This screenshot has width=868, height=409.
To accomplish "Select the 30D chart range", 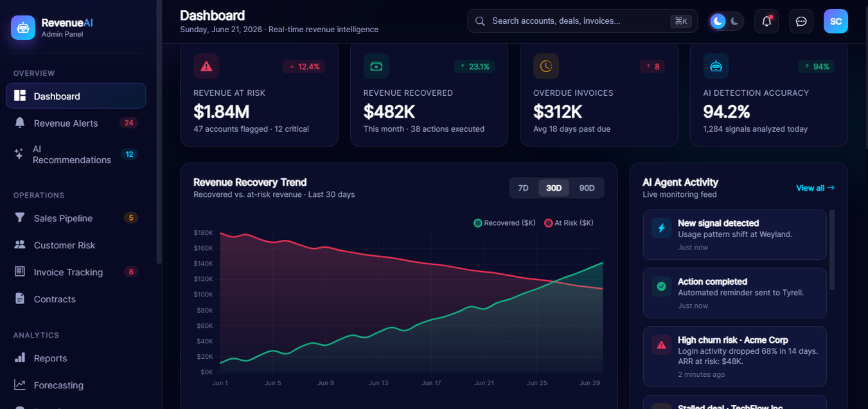I will [554, 188].
